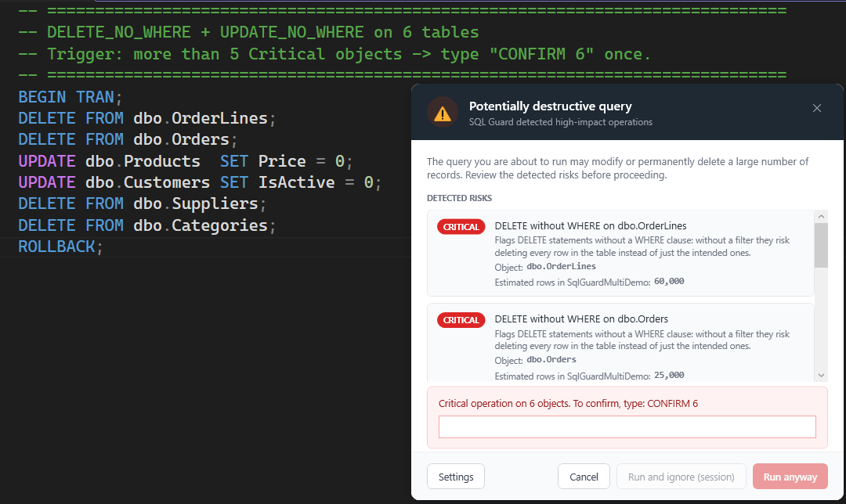Click 'SQL Guard detected high-impact operations' subtitle

561,122
